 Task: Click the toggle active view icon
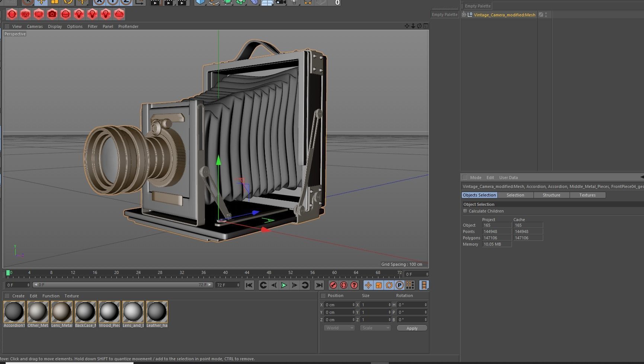pyautogui.click(x=426, y=26)
